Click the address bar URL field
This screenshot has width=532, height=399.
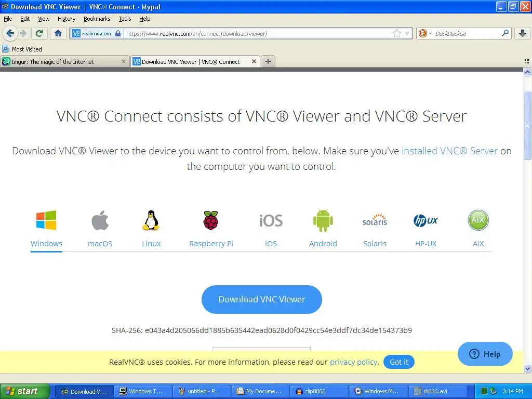pyautogui.click(x=258, y=34)
